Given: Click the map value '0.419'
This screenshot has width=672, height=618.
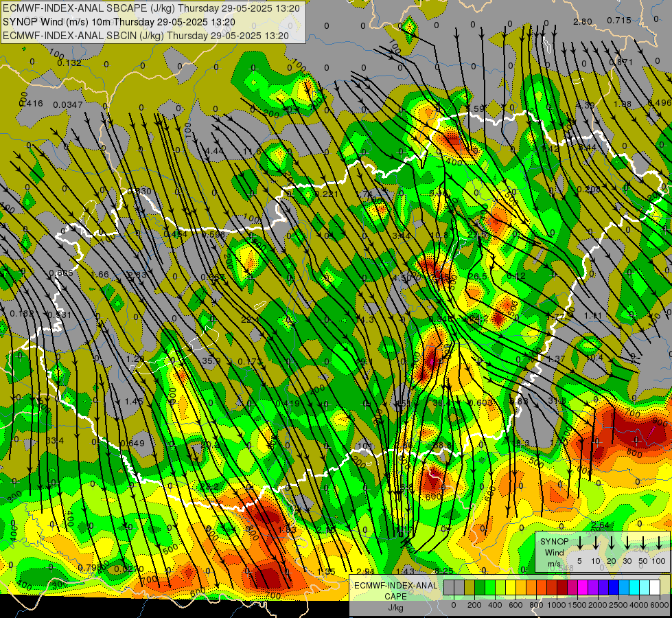Looking at the screenshot, I should coord(288,403).
